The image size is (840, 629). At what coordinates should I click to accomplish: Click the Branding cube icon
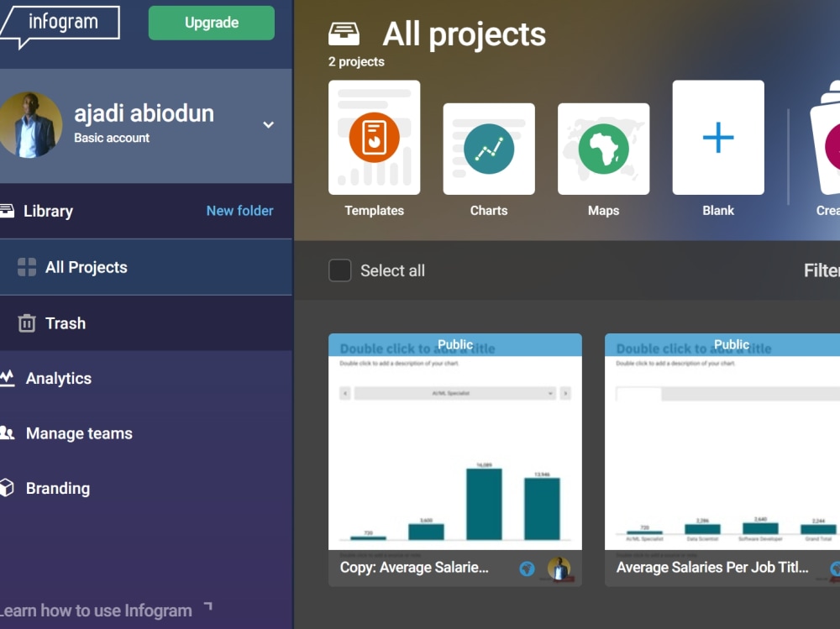point(7,488)
